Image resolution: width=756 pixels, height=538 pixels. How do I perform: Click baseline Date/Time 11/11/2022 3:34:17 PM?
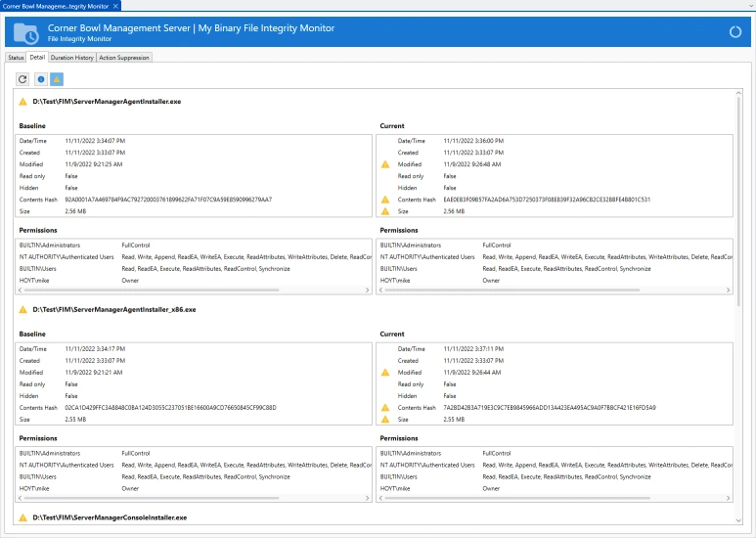pos(95,349)
